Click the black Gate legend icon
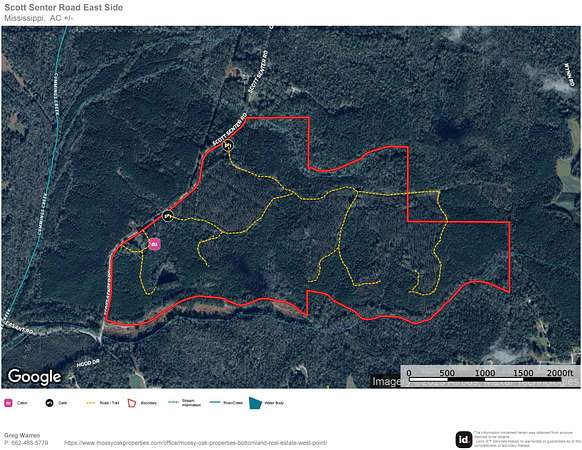Screen dimensions: 582x450 click(49, 403)
